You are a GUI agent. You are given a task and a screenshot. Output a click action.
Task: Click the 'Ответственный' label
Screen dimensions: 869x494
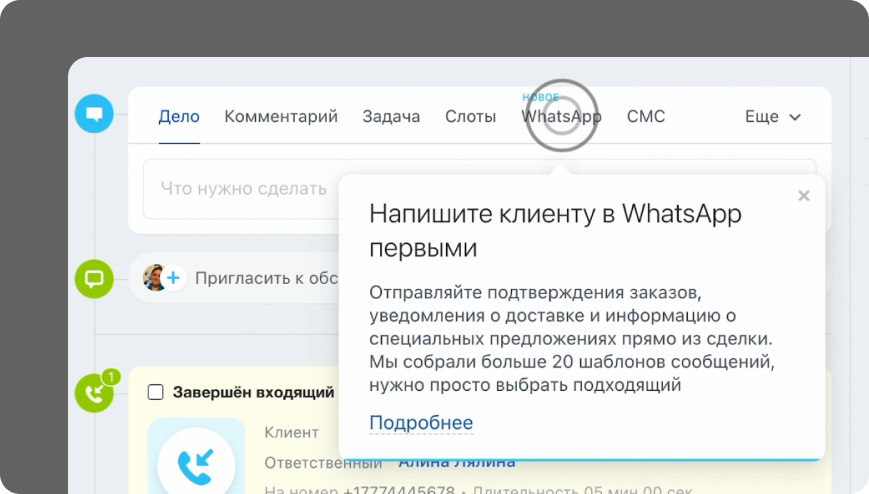click(x=323, y=463)
